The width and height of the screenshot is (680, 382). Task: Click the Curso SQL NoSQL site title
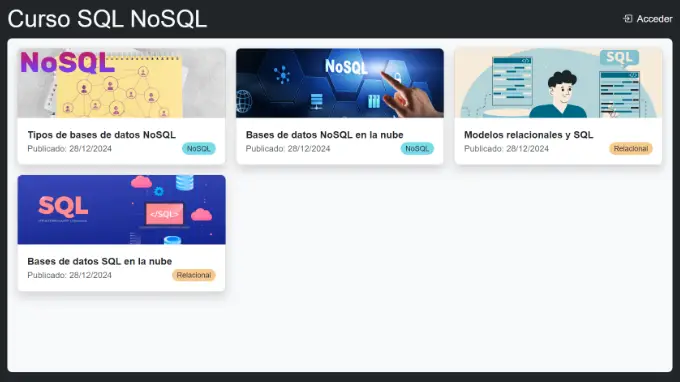coord(107,19)
